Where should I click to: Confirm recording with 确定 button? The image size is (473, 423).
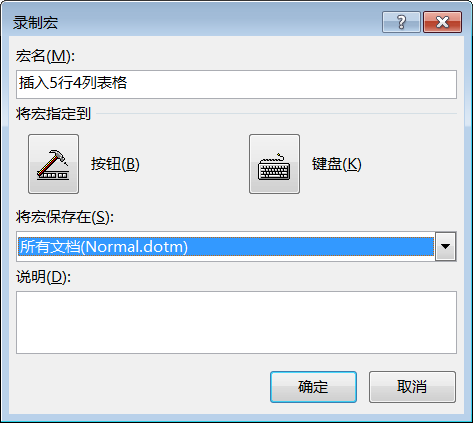(x=313, y=387)
